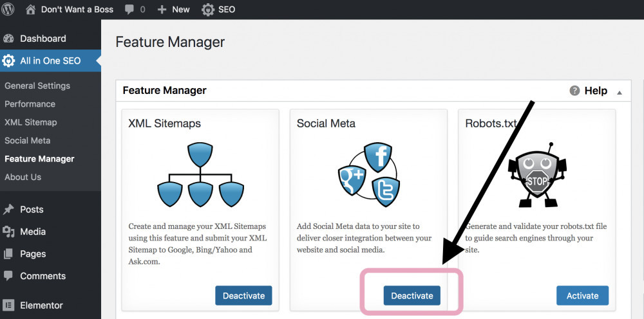
Task: Click the Elementor icon in sidebar
Action: [8, 305]
